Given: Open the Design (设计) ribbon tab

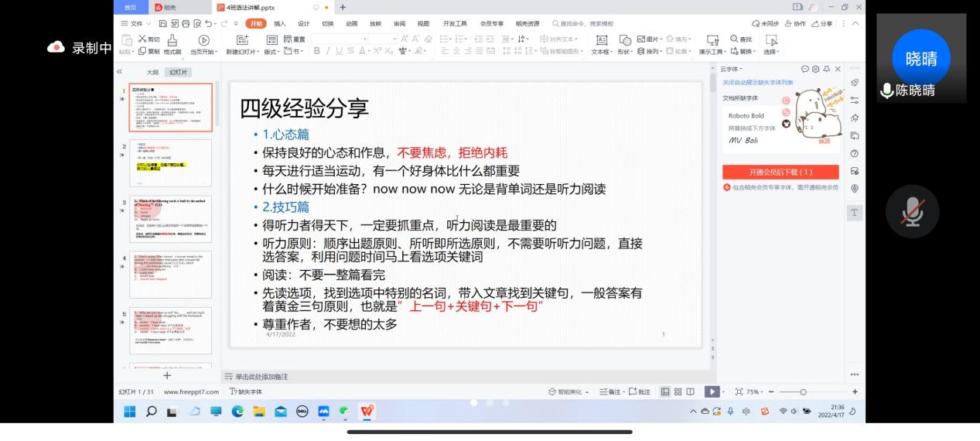Looking at the screenshot, I should (303, 23).
